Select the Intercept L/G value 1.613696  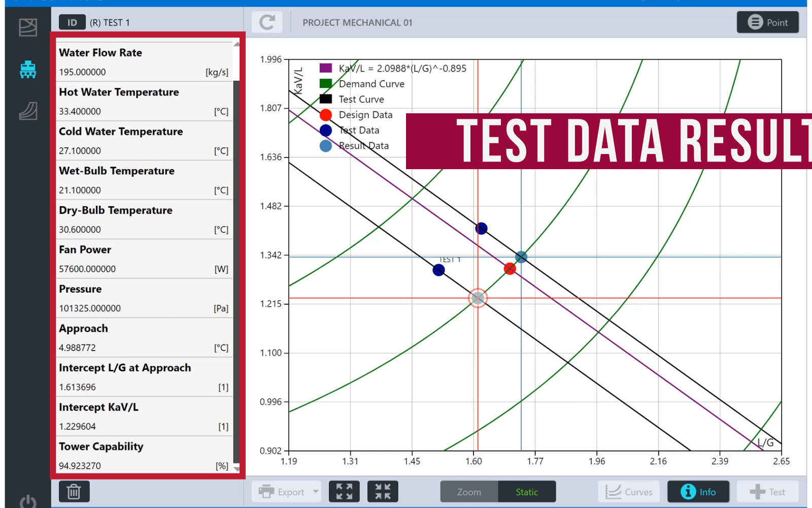(77, 387)
